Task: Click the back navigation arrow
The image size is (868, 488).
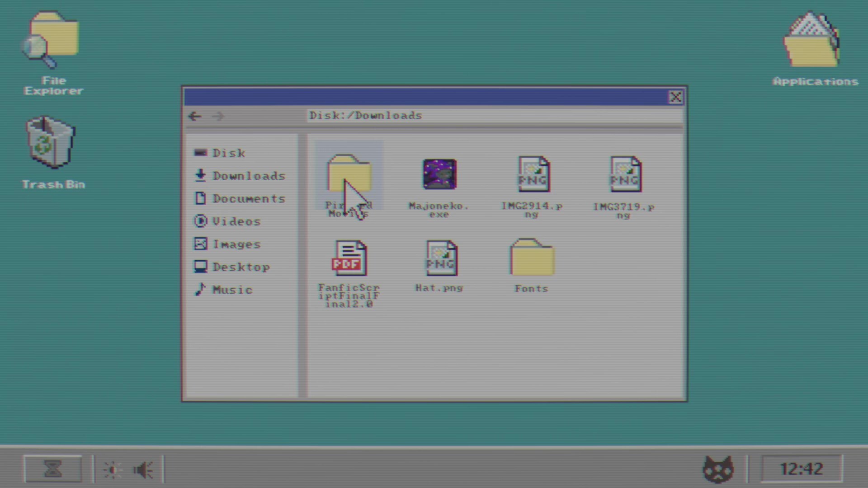Action: click(195, 116)
